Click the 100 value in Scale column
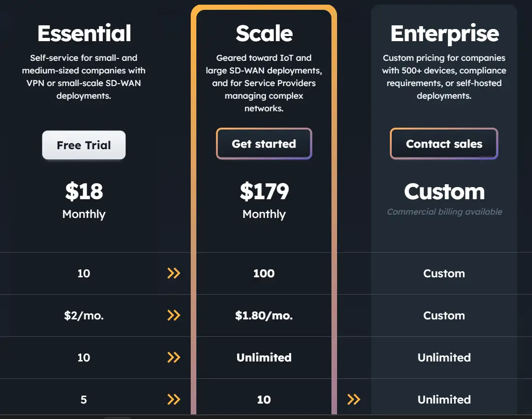 coord(264,274)
